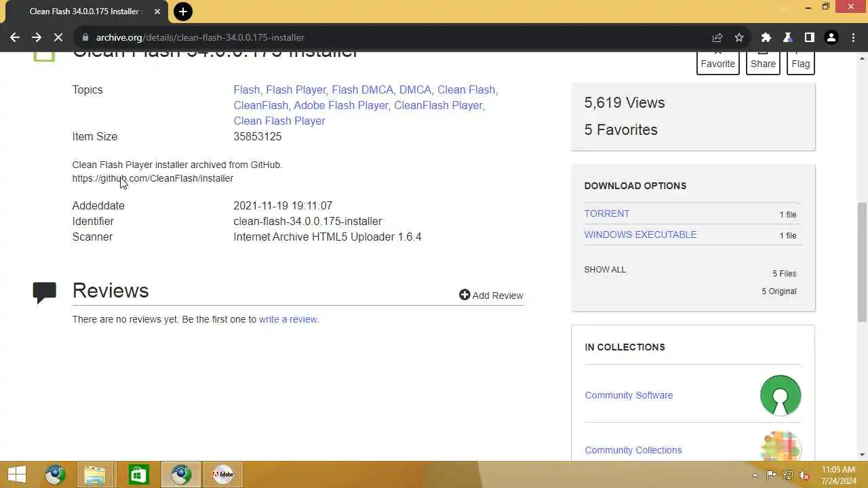Open the Chrome extensions puzzle icon
The height and width of the screenshot is (488, 868).
[766, 37]
